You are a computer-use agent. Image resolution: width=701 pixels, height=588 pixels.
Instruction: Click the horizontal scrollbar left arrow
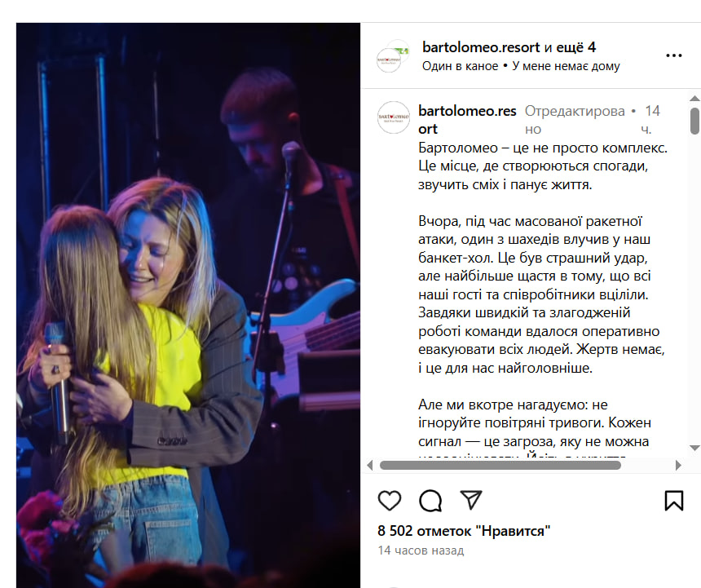(370, 465)
